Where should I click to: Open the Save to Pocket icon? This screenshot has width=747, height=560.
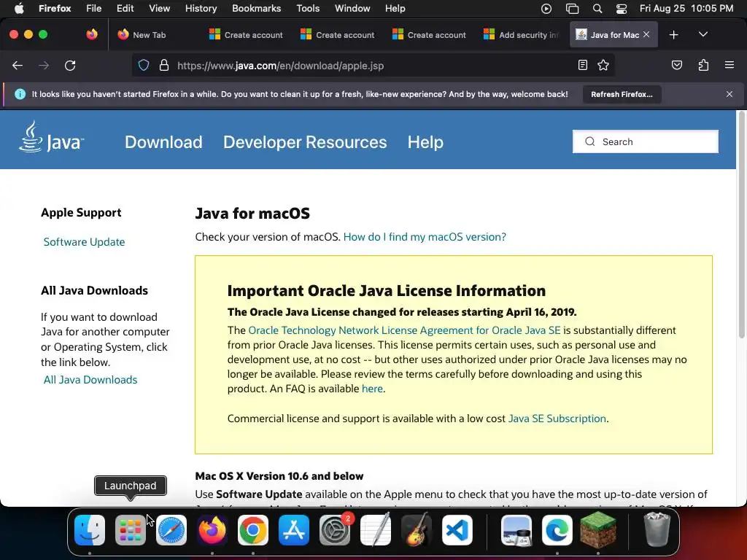pyautogui.click(x=676, y=65)
